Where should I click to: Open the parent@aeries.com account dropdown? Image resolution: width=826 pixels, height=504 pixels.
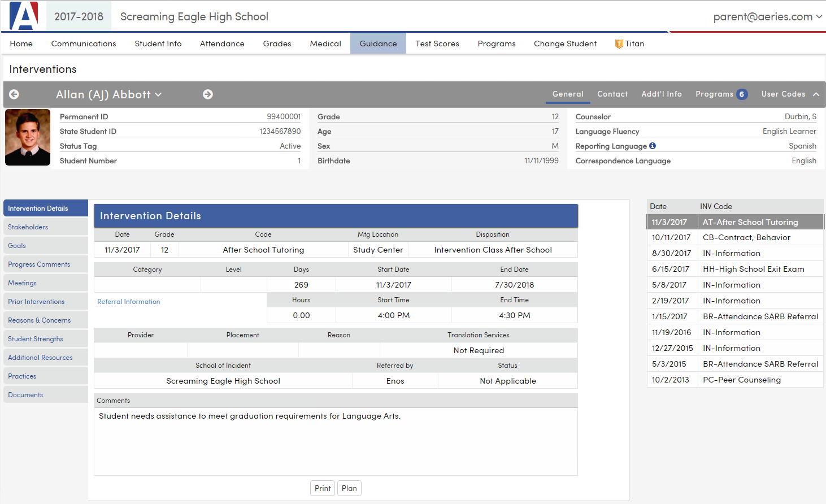pos(768,17)
